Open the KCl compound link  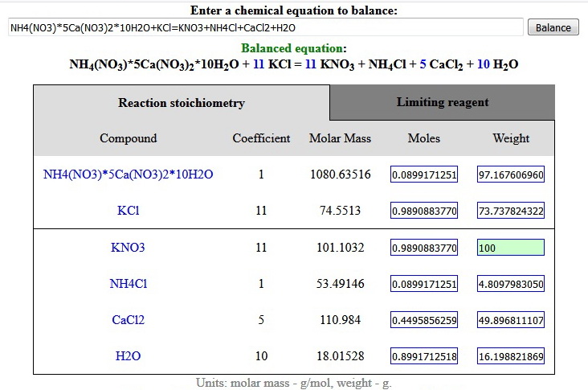(129, 210)
